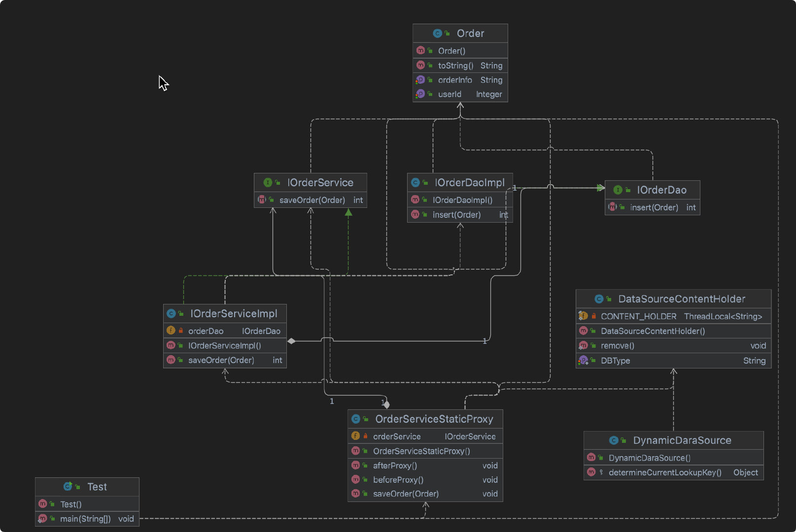The width and height of the screenshot is (796, 532).
Task: Click the interface icon beside IOrderService title
Action: 268,183
